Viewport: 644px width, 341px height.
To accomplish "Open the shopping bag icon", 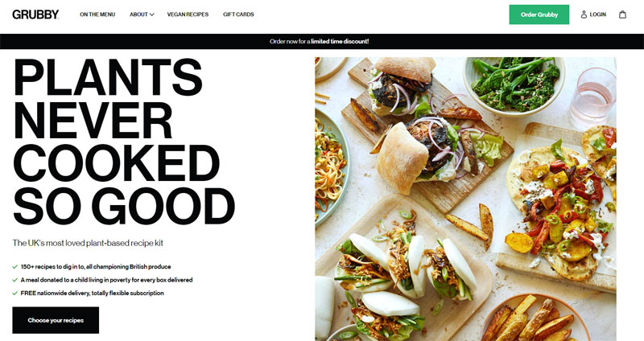I will [x=622, y=14].
